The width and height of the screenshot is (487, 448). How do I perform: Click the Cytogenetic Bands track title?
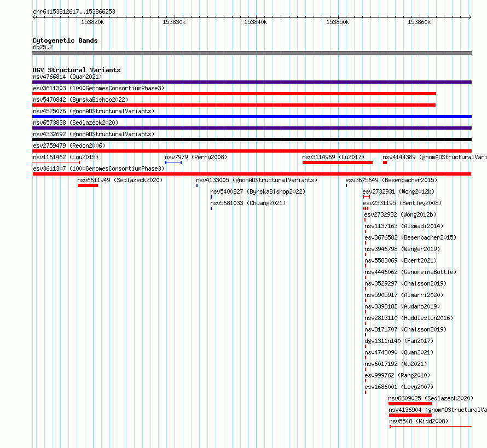(65, 40)
